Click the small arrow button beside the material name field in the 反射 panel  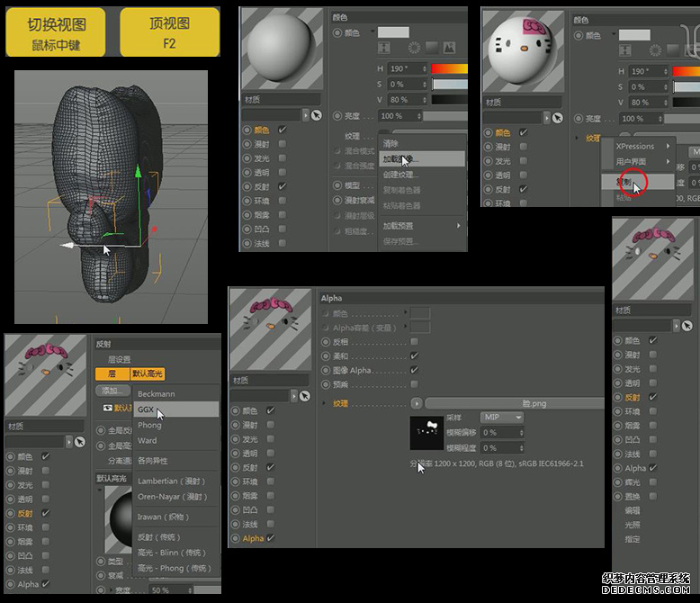[68, 442]
